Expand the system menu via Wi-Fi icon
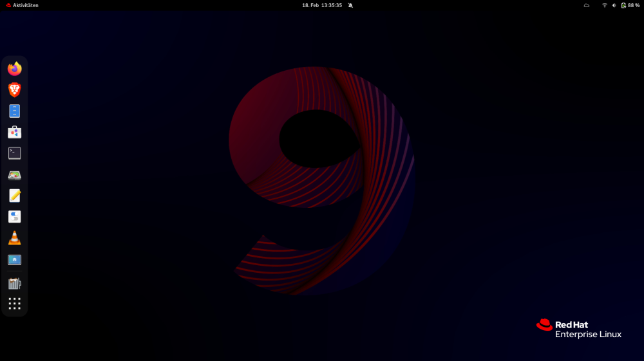The image size is (644, 361). tap(605, 5)
